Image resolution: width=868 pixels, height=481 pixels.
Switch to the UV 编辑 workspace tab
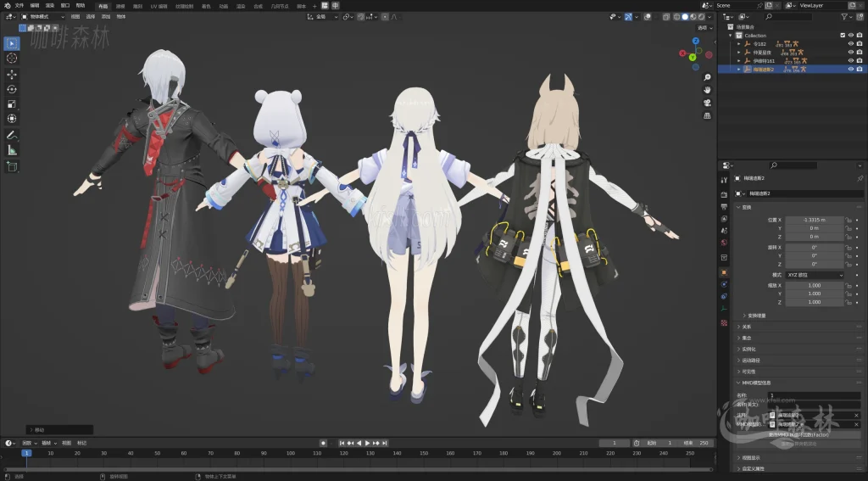point(159,6)
